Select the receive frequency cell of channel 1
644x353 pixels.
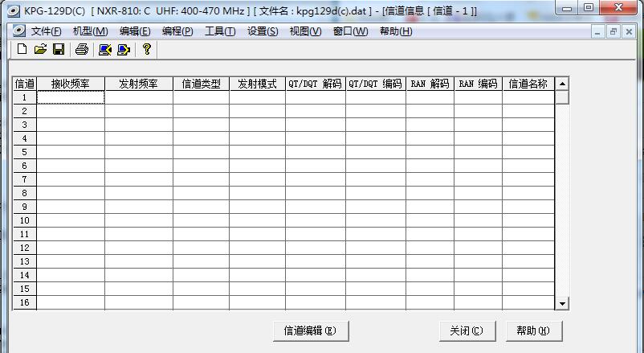coord(71,97)
